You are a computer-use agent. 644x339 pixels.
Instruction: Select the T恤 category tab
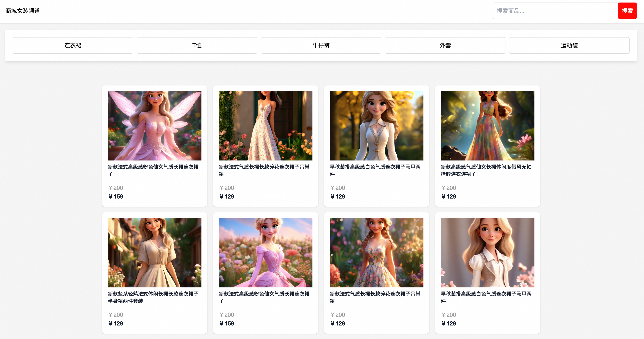197,45
